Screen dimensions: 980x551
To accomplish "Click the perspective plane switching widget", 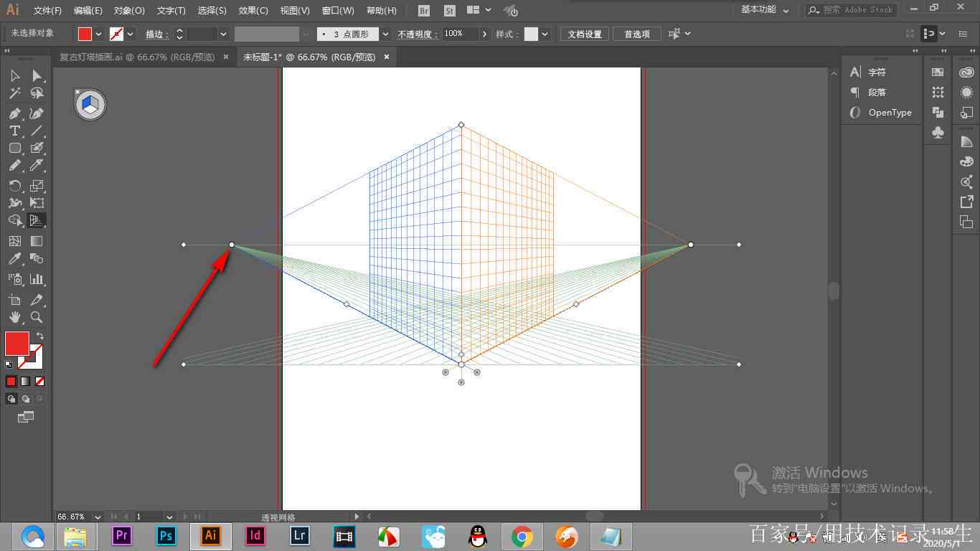I will 90,105.
